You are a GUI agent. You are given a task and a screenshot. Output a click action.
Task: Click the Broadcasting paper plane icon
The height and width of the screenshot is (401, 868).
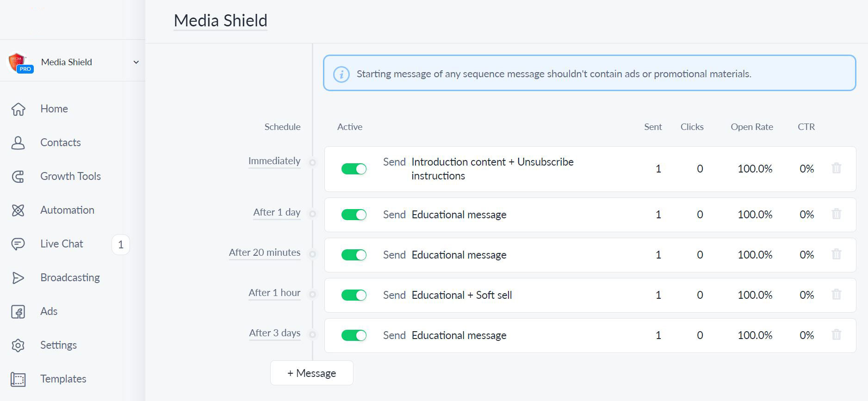(x=18, y=278)
